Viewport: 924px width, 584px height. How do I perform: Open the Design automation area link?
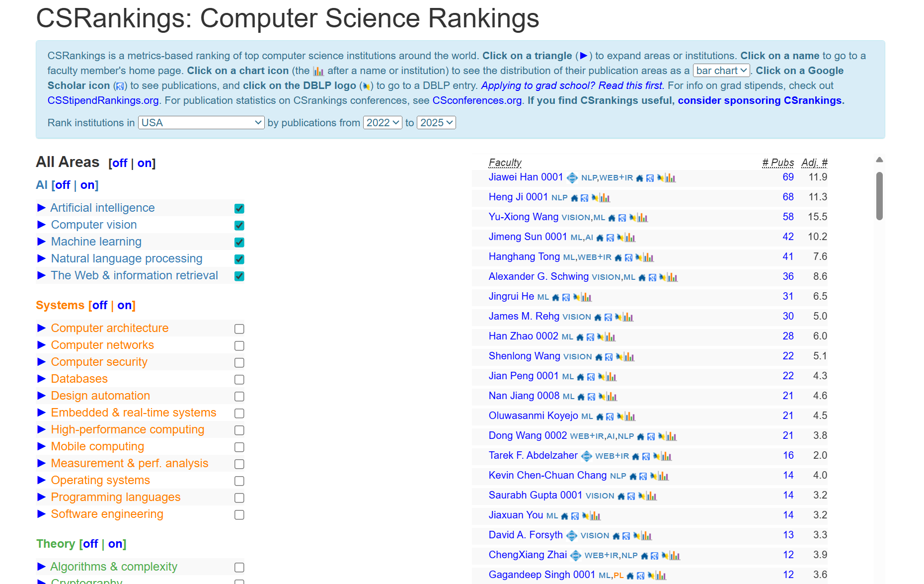tap(100, 396)
